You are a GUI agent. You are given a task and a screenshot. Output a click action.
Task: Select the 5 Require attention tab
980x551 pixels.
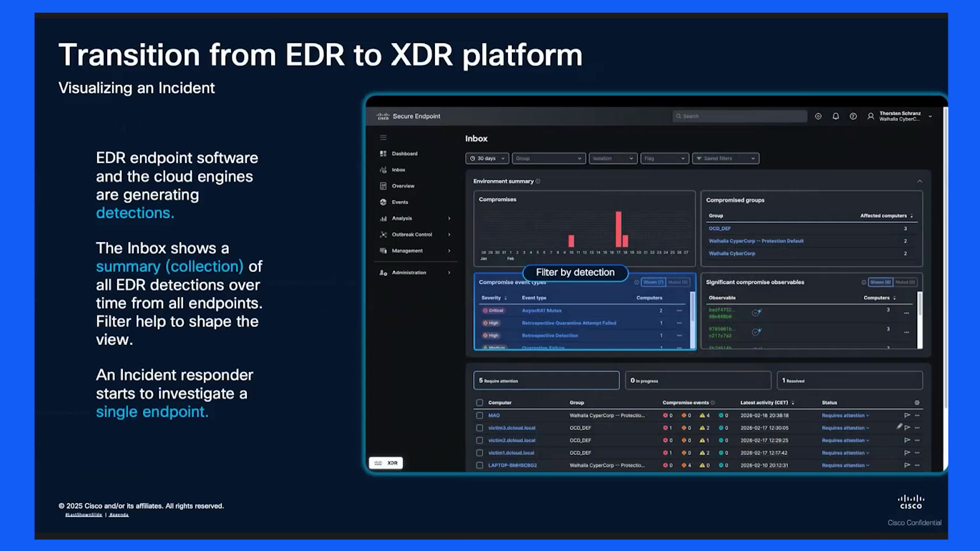(546, 381)
